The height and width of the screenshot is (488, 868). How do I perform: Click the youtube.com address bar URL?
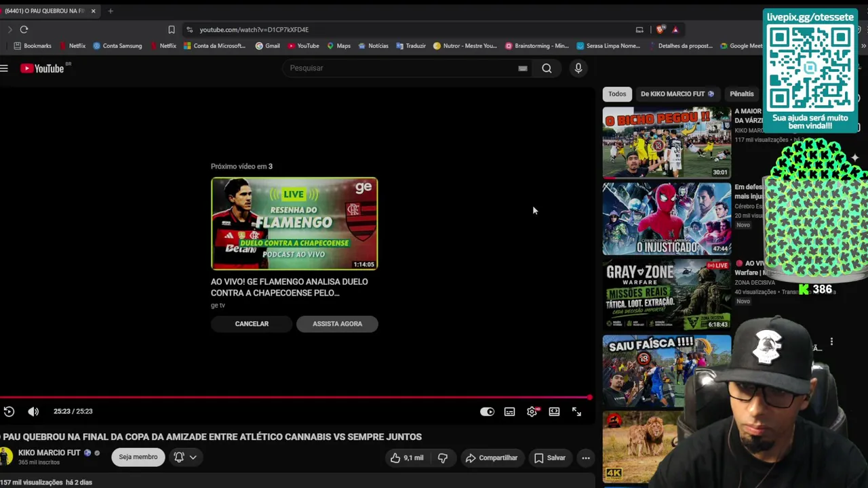(254, 30)
